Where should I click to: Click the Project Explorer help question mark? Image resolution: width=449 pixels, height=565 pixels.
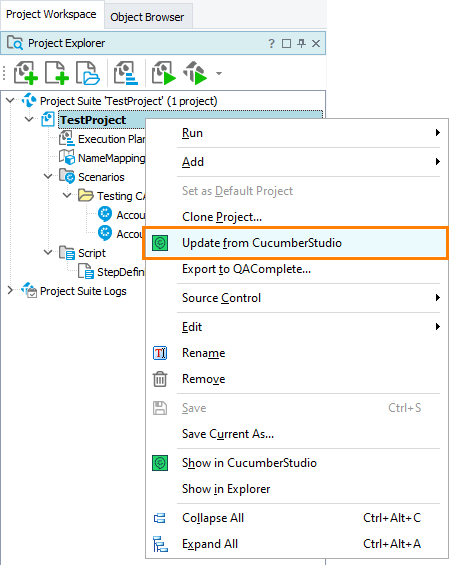pos(271,44)
